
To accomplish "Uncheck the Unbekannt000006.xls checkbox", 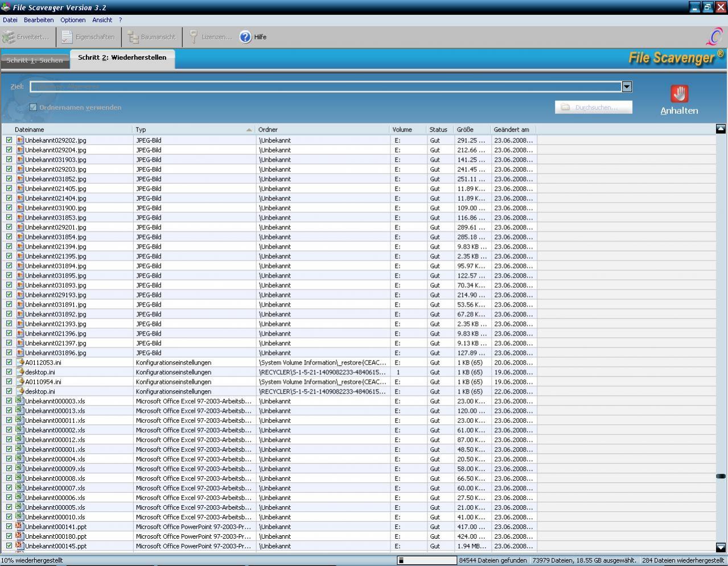I will pyautogui.click(x=9, y=498).
